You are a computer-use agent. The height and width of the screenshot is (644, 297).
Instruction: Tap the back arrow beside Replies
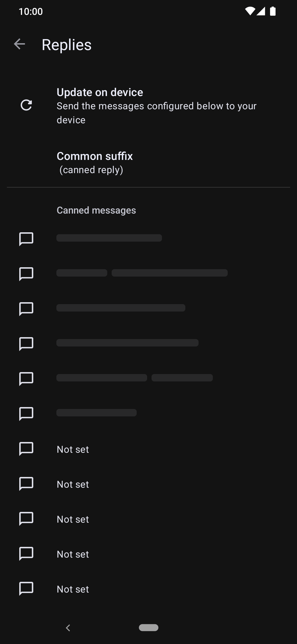(20, 44)
